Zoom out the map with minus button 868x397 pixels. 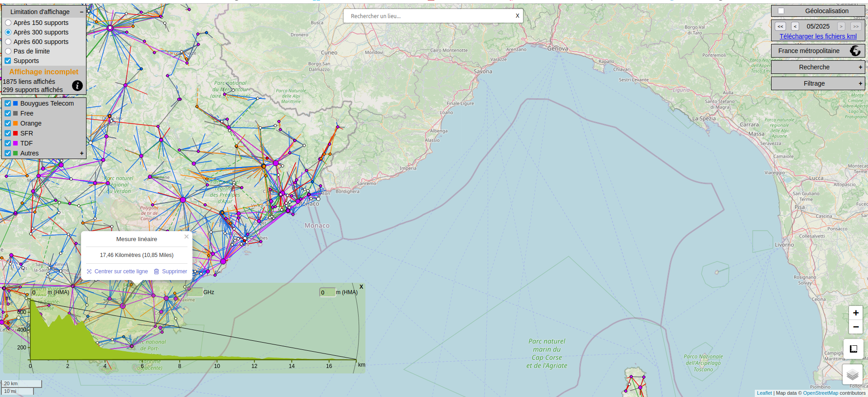coord(856,327)
